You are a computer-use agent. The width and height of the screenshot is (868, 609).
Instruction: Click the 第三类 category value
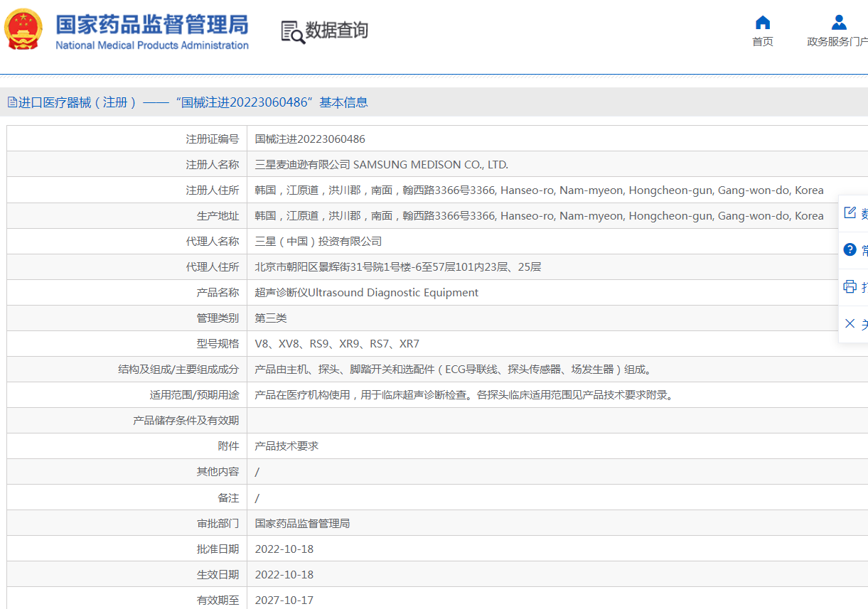point(271,318)
